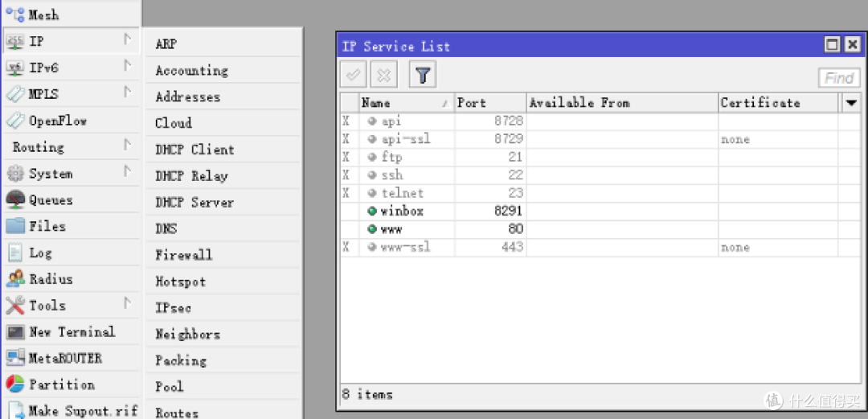Select the api-ssl service row

coord(600,139)
